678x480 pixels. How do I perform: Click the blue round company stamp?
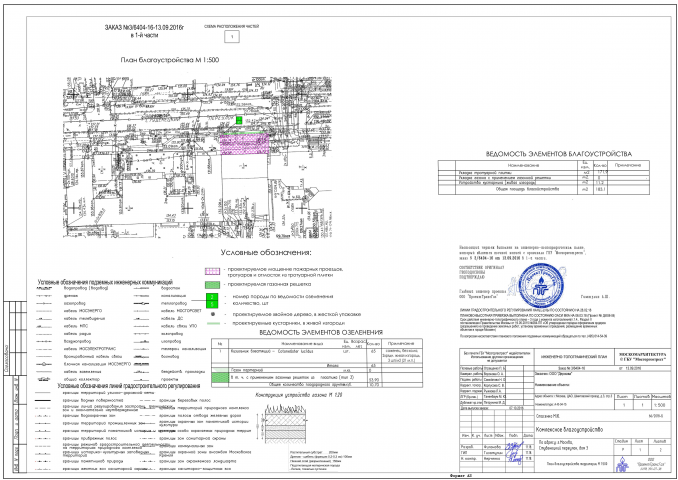click(x=540, y=286)
